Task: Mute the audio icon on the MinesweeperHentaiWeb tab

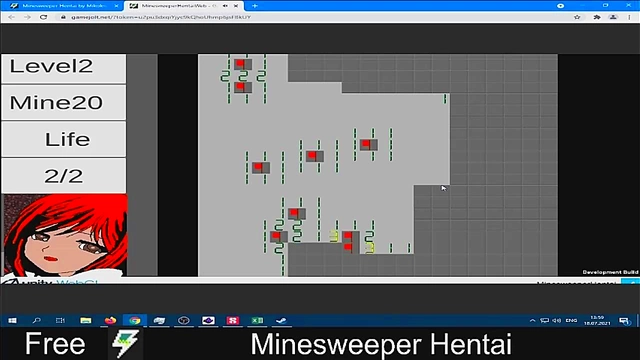Action: click(225, 6)
